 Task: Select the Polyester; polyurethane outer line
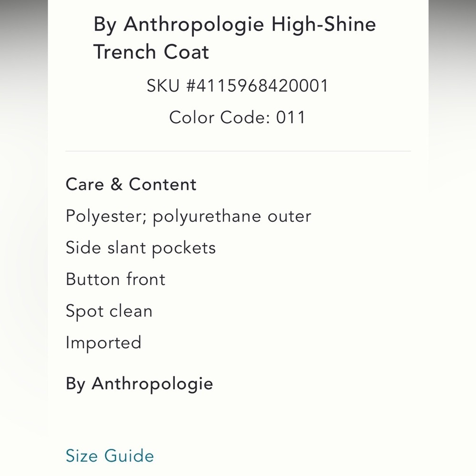click(188, 216)
